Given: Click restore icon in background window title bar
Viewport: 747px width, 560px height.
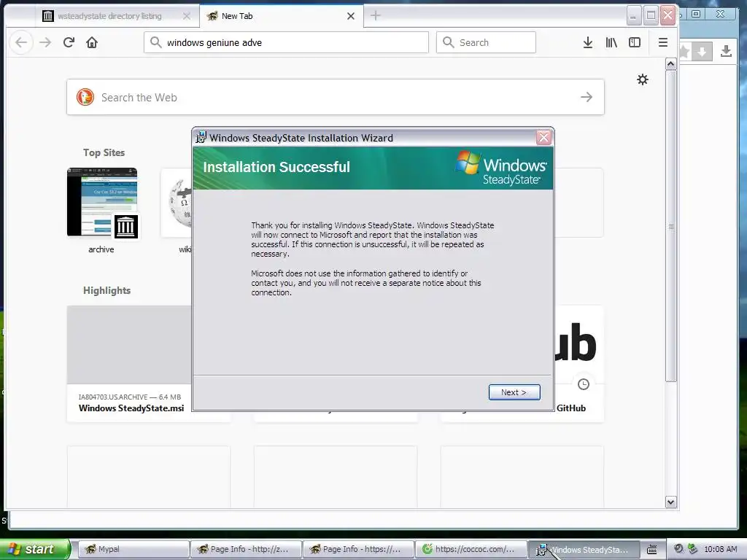Looking at the screenshot, I should tap(696, 14).
